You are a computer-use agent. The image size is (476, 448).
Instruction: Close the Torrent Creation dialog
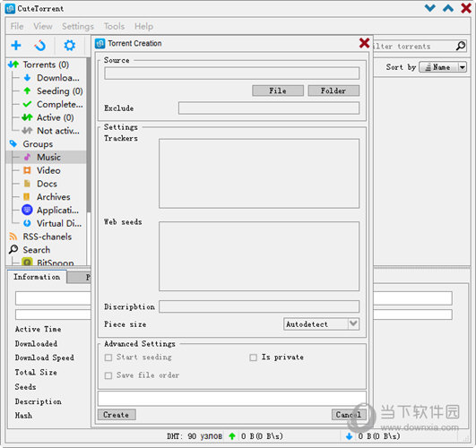(x=364, y=43)
